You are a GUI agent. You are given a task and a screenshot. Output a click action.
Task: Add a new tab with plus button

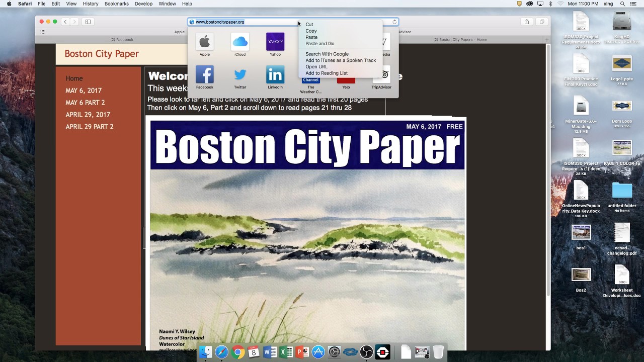pyautogui.click(x=547, y=39)
